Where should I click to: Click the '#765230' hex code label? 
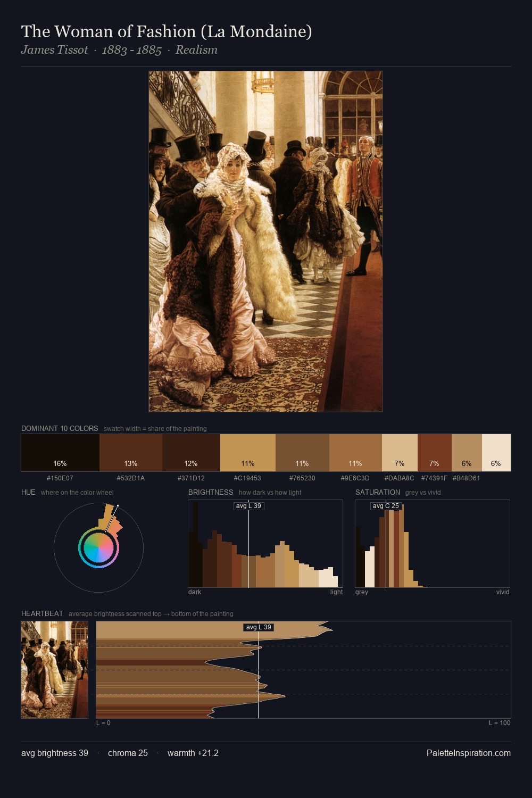302,478
